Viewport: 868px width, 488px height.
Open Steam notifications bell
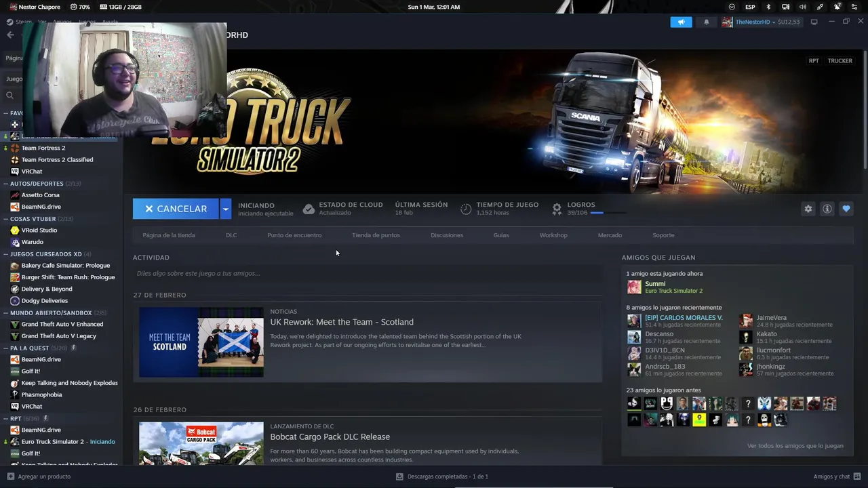point(706,22)
